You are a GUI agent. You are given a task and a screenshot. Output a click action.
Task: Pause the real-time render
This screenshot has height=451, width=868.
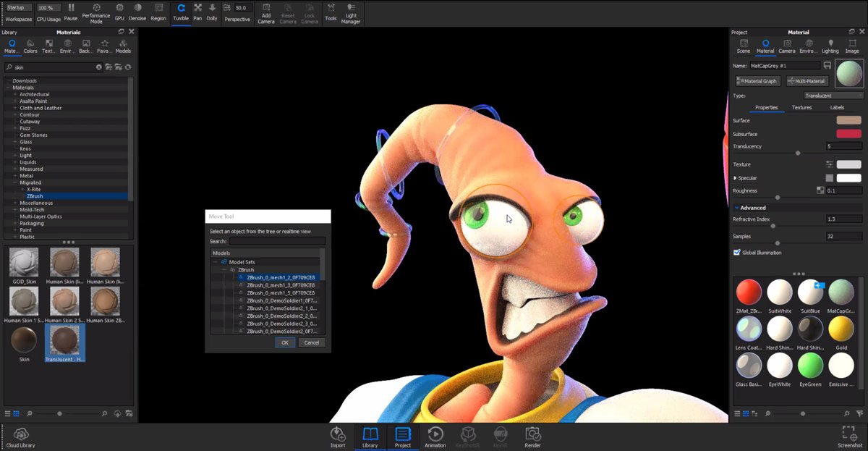tap(71, 12)
